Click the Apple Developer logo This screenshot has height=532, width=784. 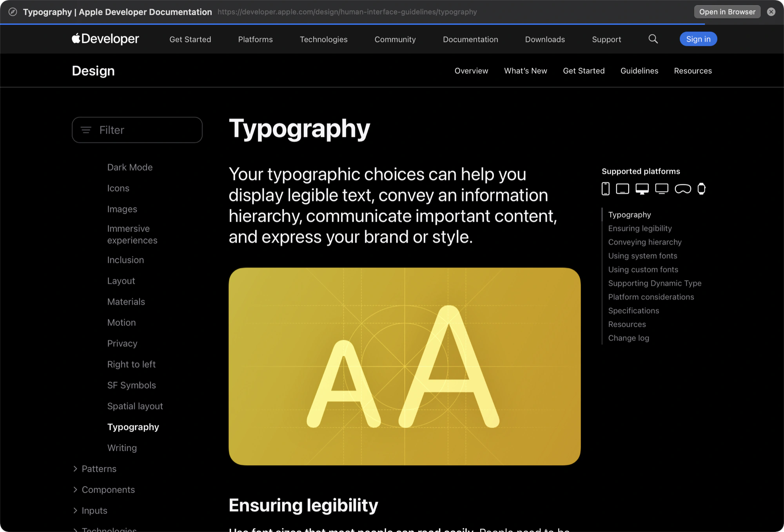point(105,39)
